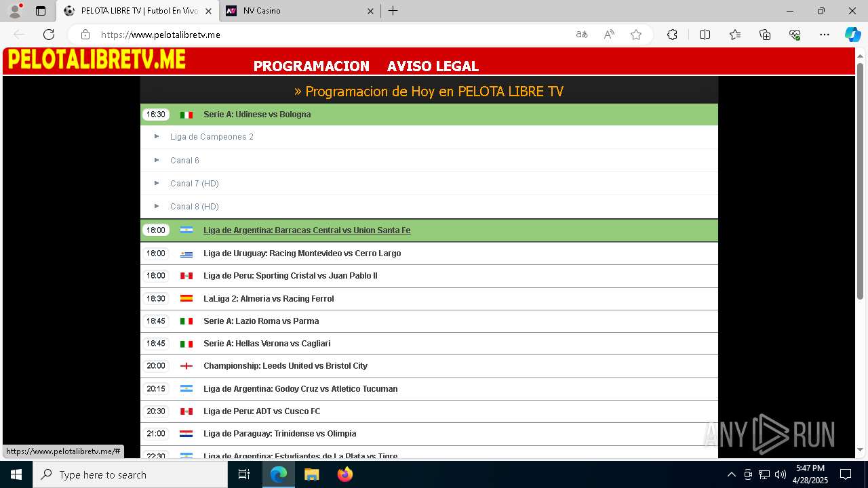868x488 pixels.
Task: Expand Leeds United vs Bristol City
Action: [x=429, y=366]
